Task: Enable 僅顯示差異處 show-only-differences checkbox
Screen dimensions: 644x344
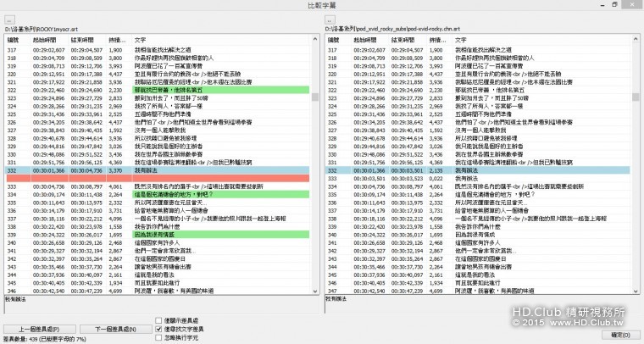Action: [158, 320]
